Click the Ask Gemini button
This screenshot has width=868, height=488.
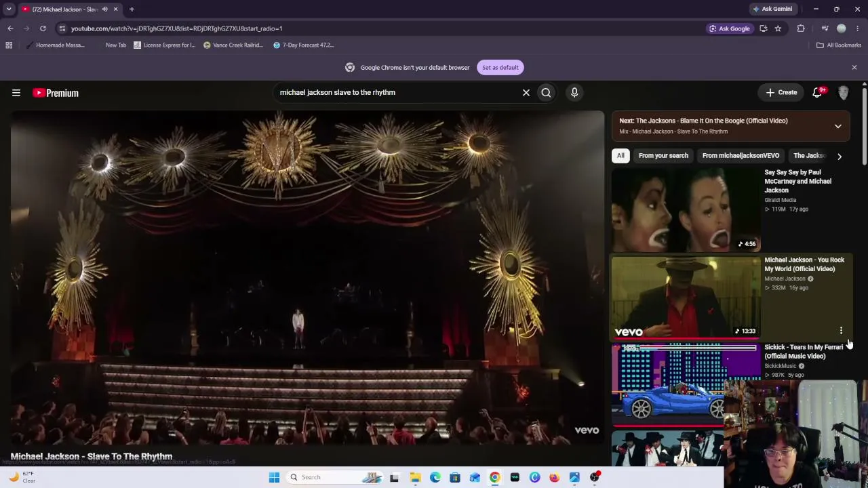pyautogui.click(x=772, y=9)
